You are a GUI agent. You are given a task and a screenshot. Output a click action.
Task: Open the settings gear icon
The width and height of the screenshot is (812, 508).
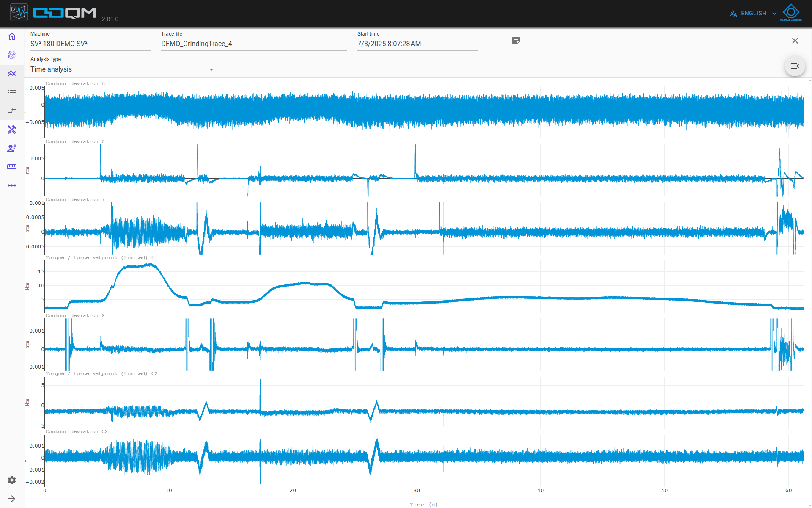pos(12,480)
